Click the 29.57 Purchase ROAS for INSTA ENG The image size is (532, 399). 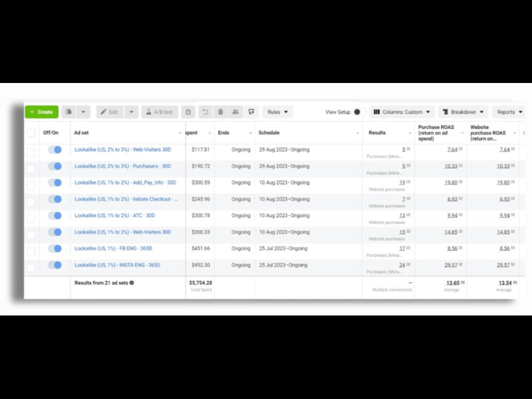coord(451,265)
